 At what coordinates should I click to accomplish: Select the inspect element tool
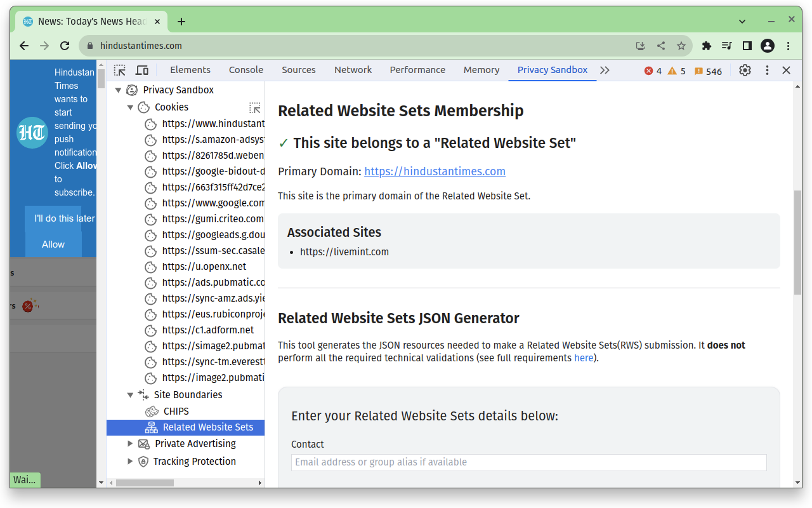pyautogui.click(x=119, y=70)
